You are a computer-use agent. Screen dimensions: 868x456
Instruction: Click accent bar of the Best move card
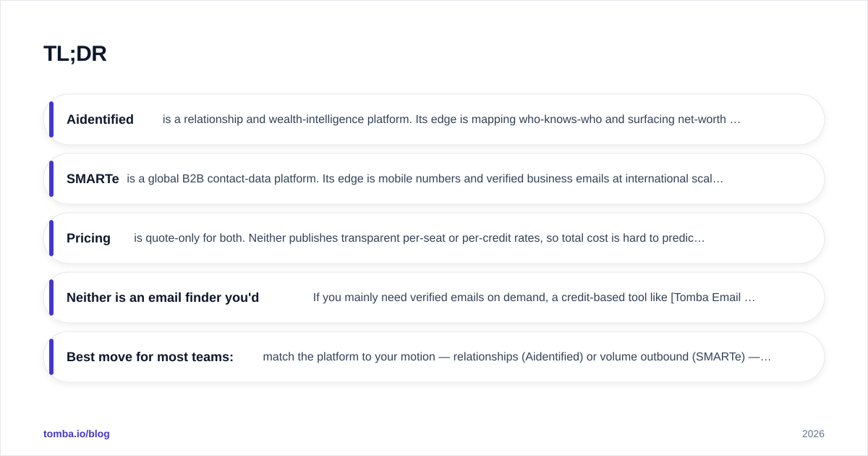click(51, 357)
